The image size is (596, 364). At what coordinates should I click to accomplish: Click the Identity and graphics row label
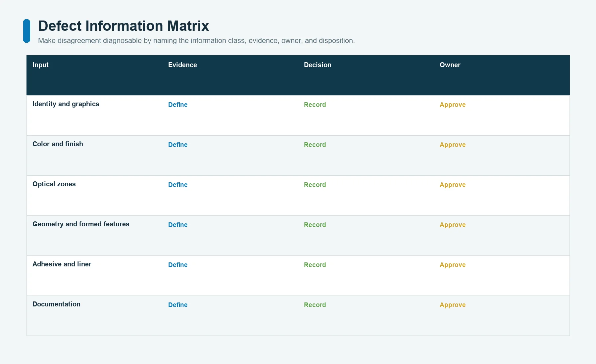pyautogui.click(x=66, y=104)
